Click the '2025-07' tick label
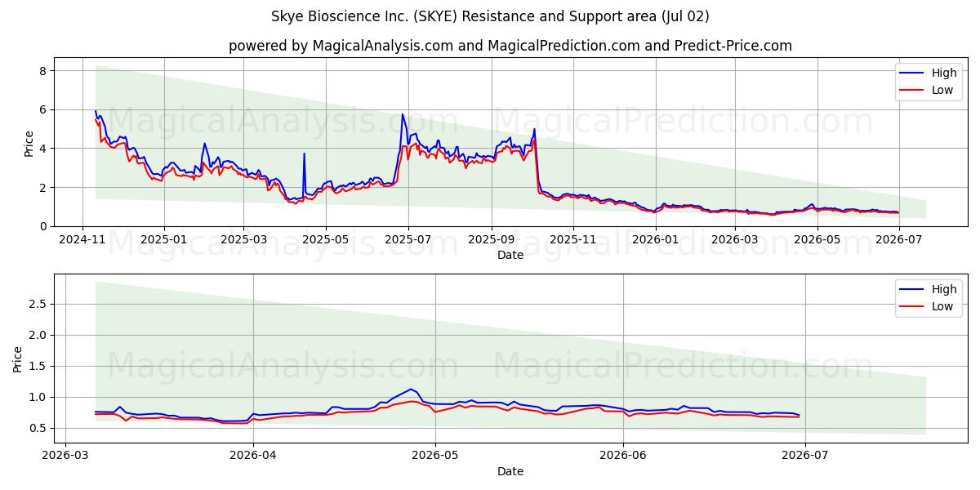The height and width of the screenshot is (490, 980). (x=408, y=240)
